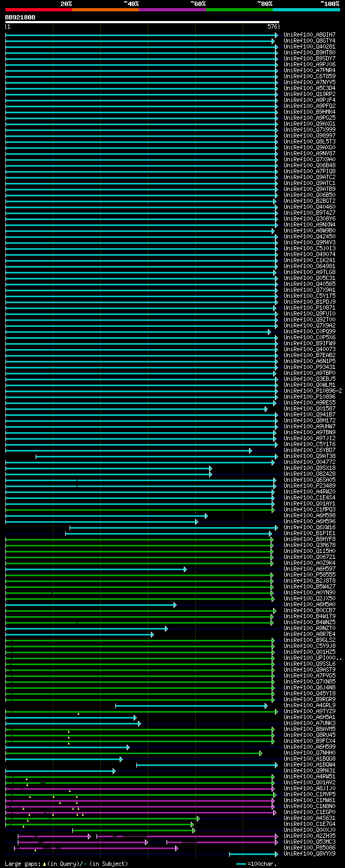Select the UniRef100_C1MPQ3 label

[x=309, y=509]
